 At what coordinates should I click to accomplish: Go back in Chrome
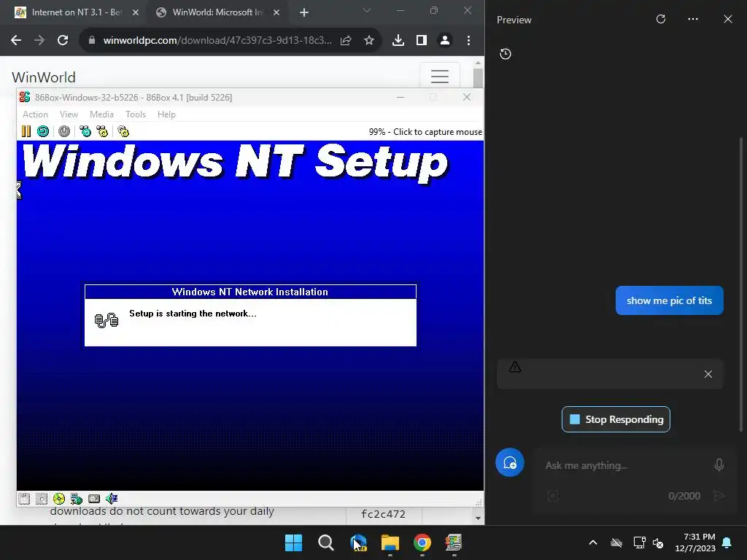(16, 41)
